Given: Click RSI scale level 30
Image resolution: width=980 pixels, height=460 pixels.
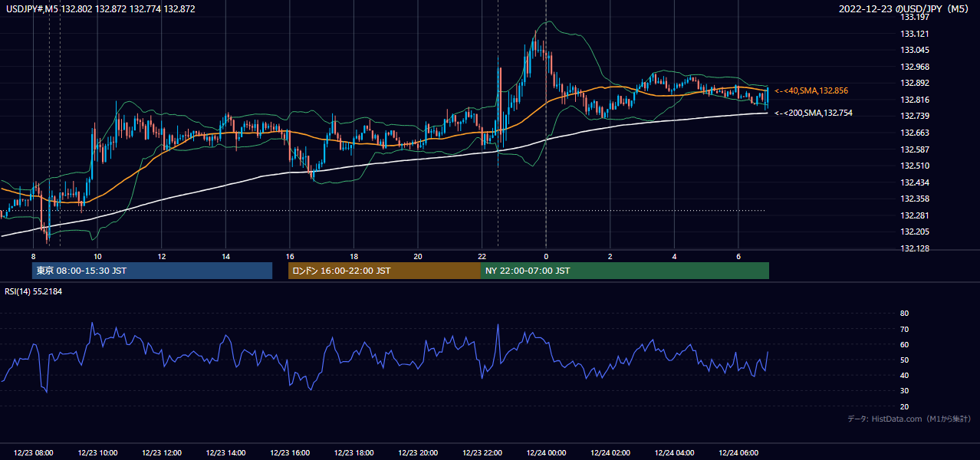Looking at the screenshot, I should (904, 391).
